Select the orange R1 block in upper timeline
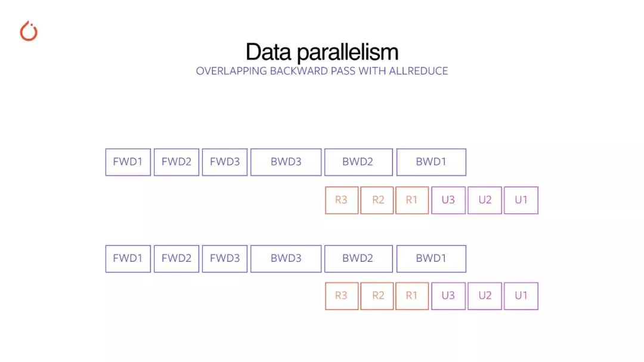 tap(412, 200)
